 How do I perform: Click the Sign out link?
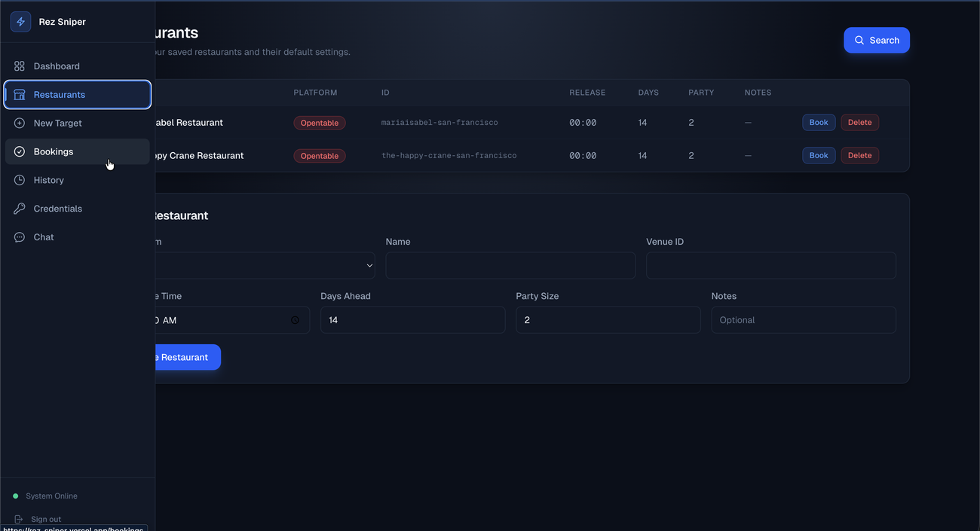pyautogui.click(x=45, y=519)
